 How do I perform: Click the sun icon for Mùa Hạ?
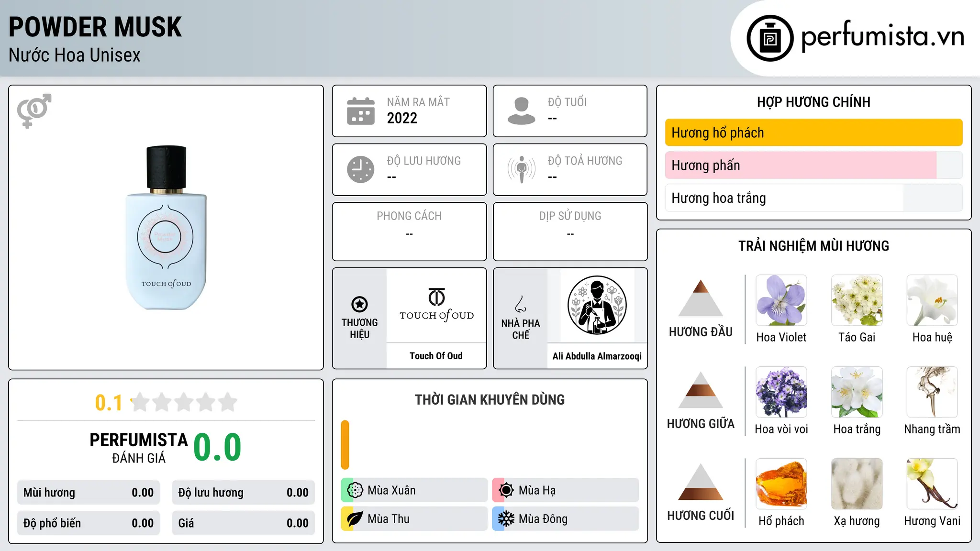(x=506, y=490)
